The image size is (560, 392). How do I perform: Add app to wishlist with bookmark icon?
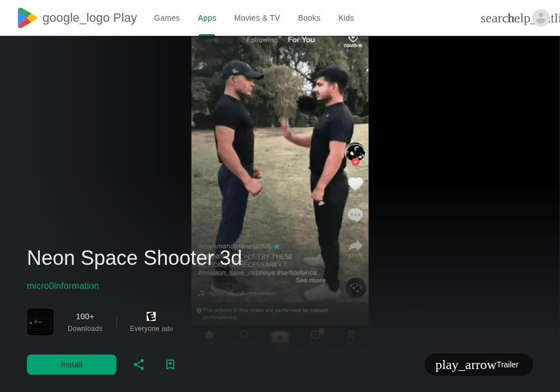(x=170, y=365)
